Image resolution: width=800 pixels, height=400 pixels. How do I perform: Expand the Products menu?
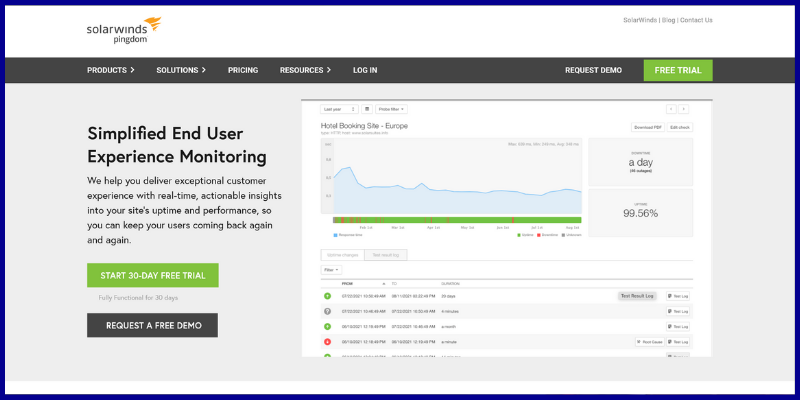pyautogui.click(x=111, y=70)
